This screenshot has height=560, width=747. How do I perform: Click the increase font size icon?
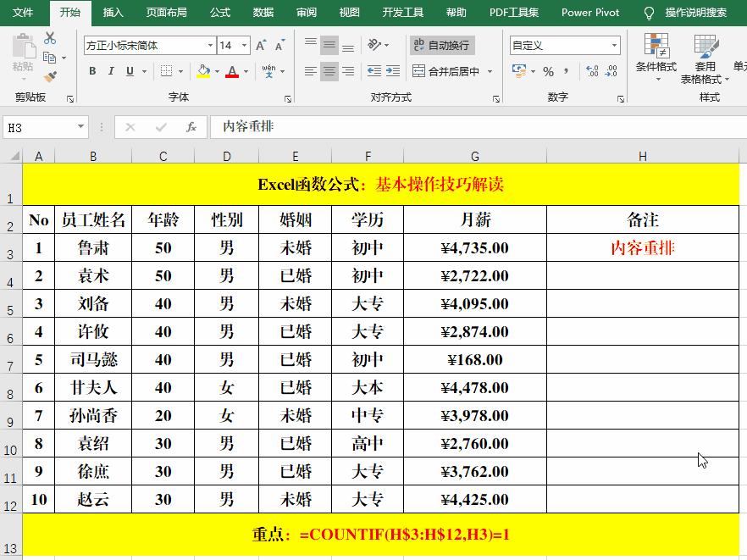pyautogui.click(x=260, y=45)
